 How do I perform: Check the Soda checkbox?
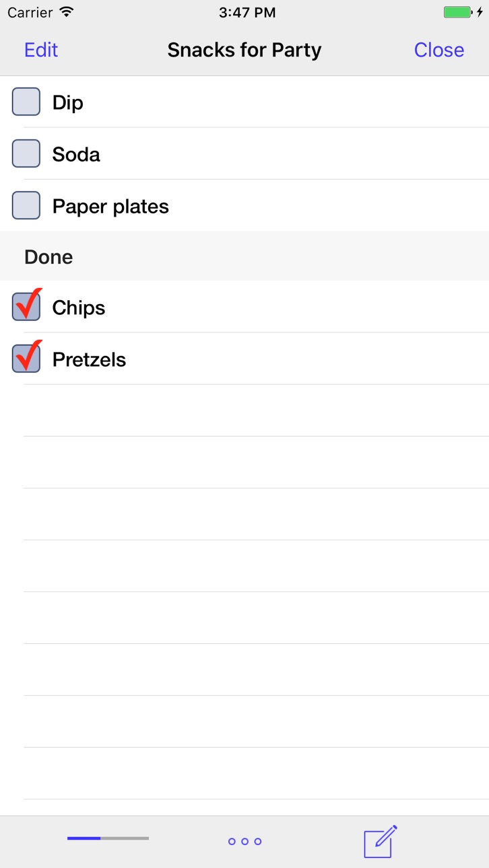[26, 153]
